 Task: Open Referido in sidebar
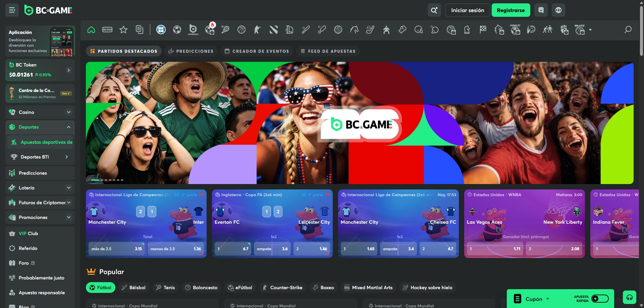tap(40, 248)
